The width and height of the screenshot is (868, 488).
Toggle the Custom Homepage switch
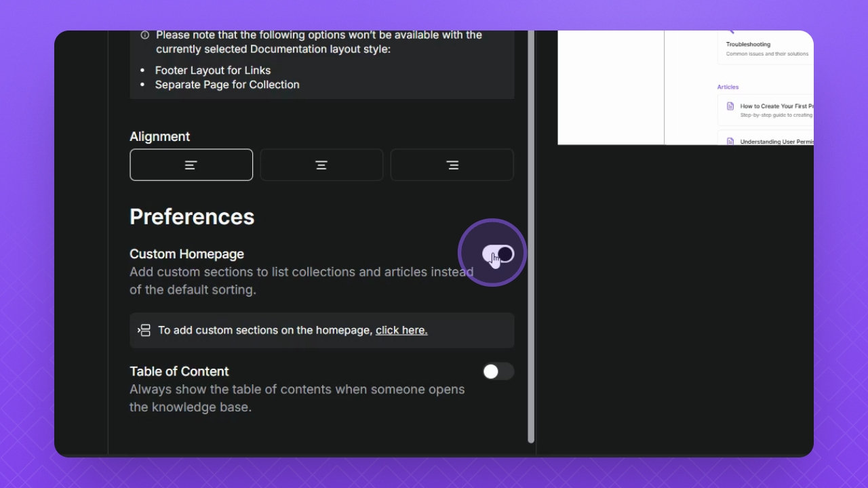click(498, 254)
